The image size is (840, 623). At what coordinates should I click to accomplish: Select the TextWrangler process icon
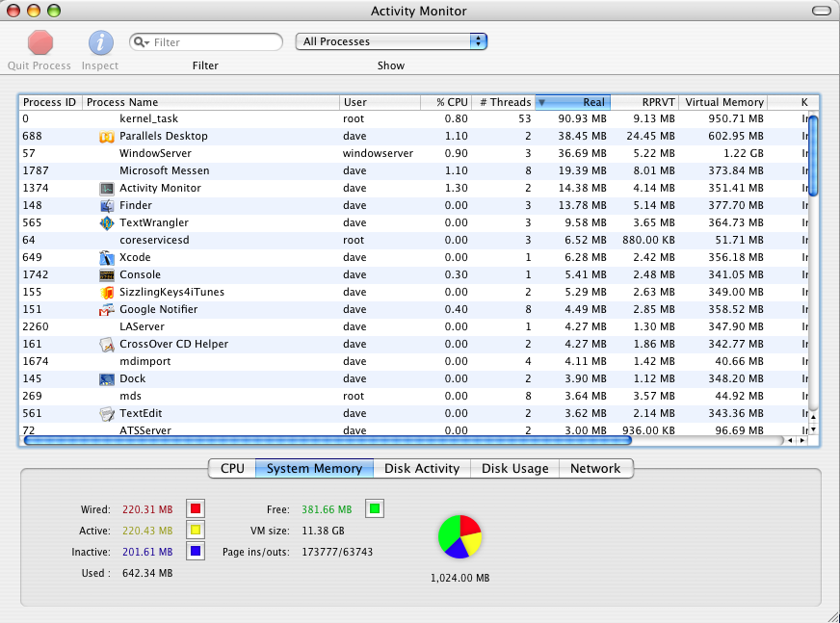click(107, 222)
